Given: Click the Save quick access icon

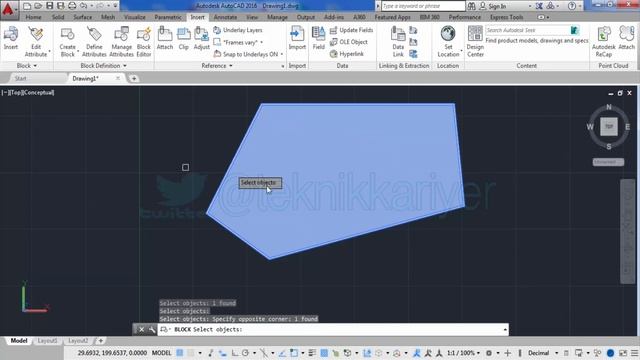Looking at the screenshot, I should (x=49, y=6).
